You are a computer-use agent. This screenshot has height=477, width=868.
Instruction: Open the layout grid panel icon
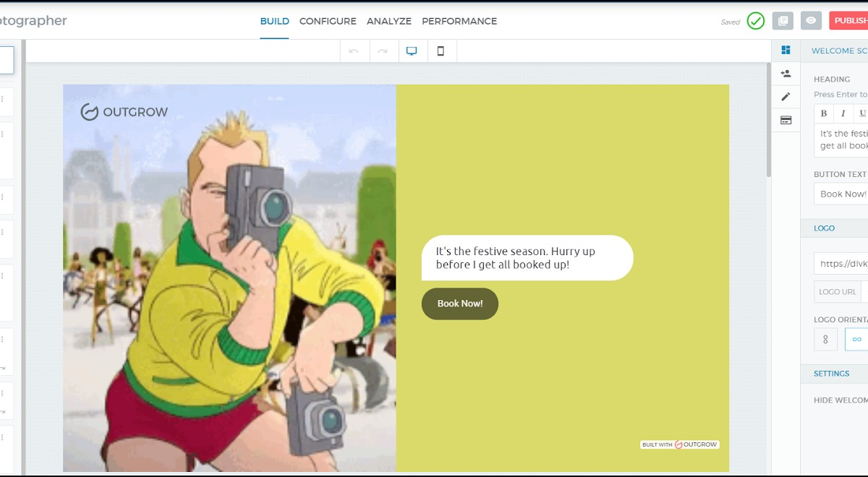786,50
